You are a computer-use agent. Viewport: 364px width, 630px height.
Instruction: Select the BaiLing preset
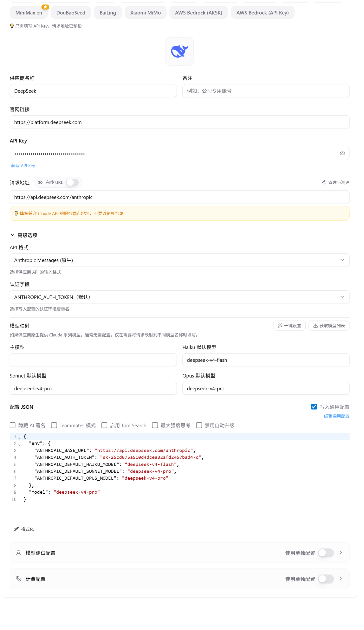pyautogui.click(x=108, y=13)
